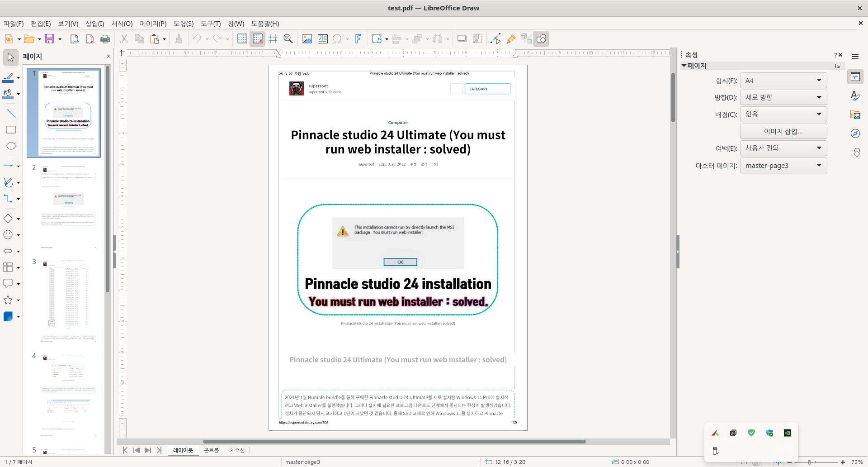Screen dimensions: 868x467
Task: Click the Crop image icon
Action: coord(477,39)
